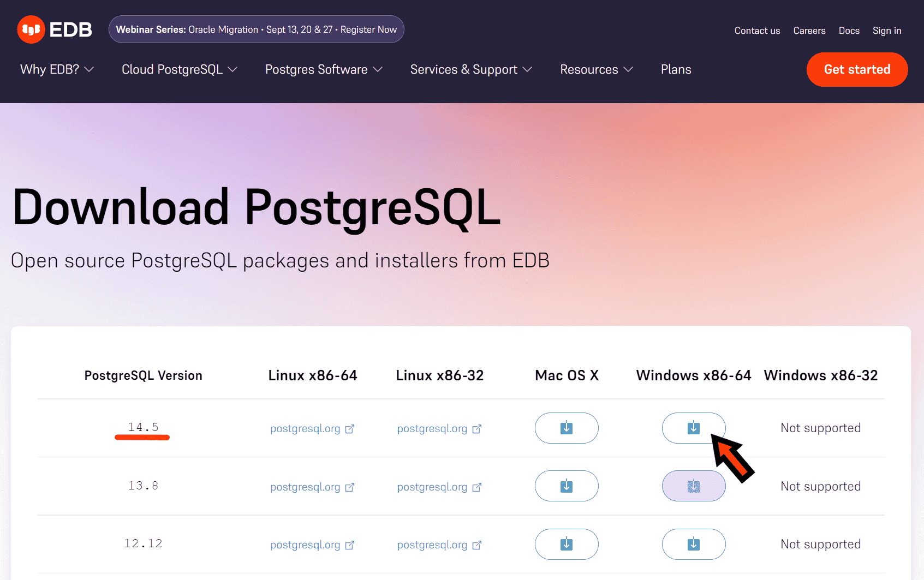Expand the Services & Support menu
Image resolution: width=924 pixels, height=580 pixels.
click(471, 69)
